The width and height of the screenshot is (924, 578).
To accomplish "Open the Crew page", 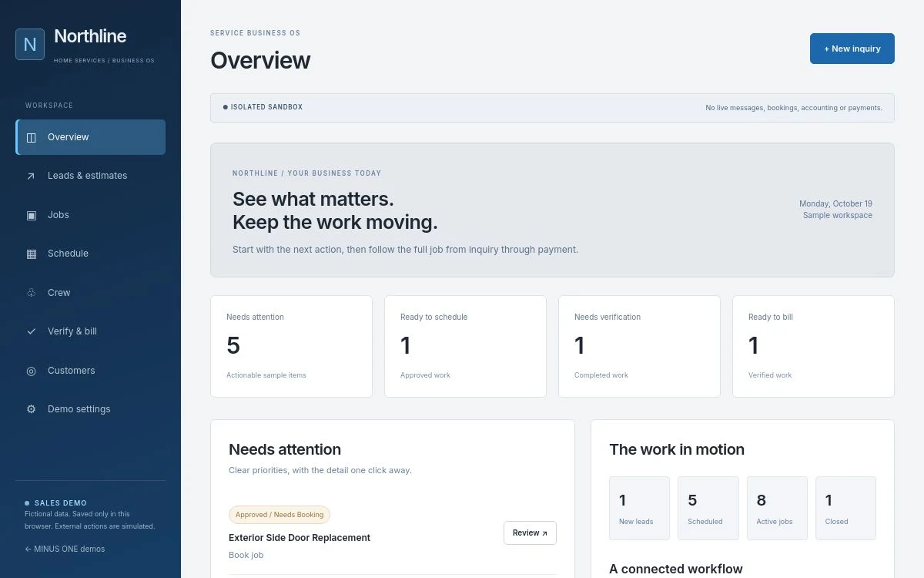I will pos(91,293).
